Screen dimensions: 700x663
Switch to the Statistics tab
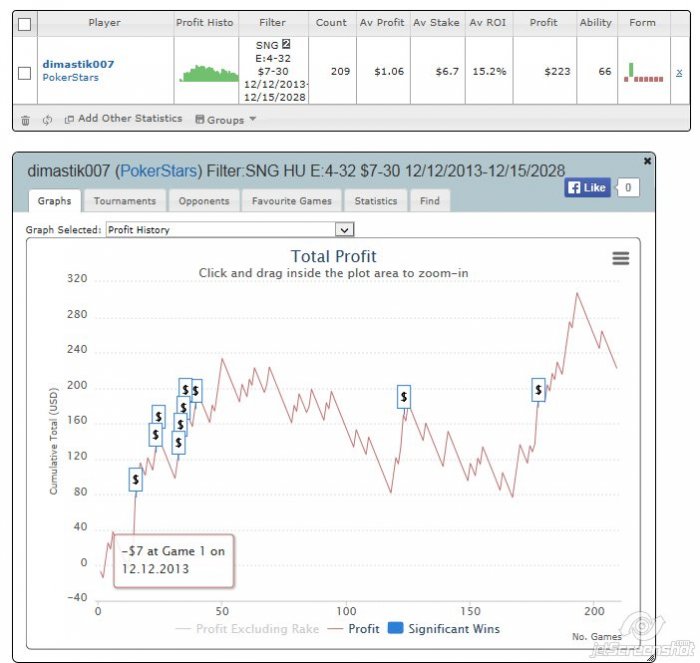pos(376,201)
